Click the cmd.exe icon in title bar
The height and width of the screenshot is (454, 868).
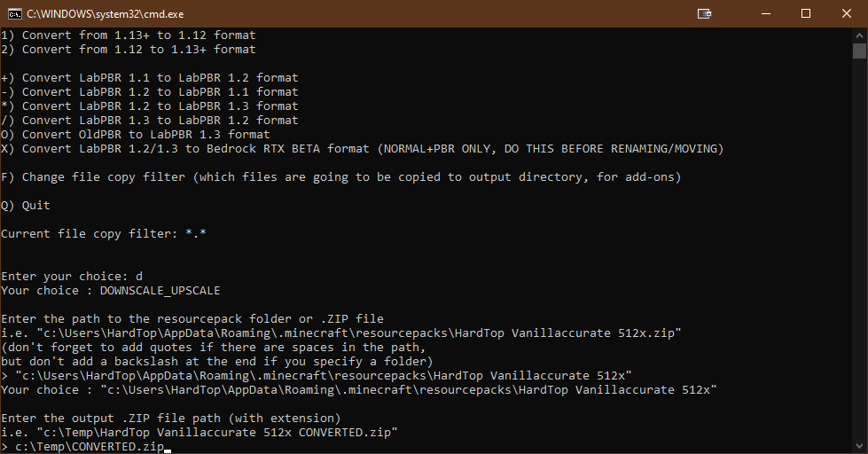[14, 13]
